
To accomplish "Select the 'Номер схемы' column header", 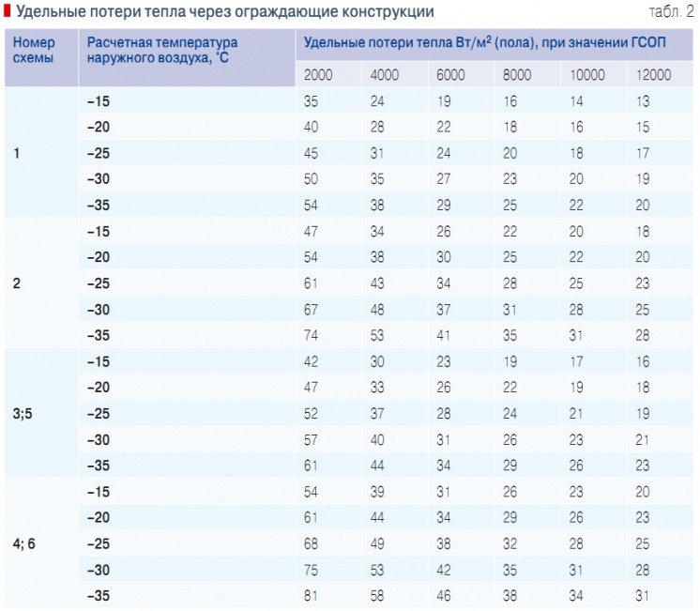I will (x=35, y=50).
